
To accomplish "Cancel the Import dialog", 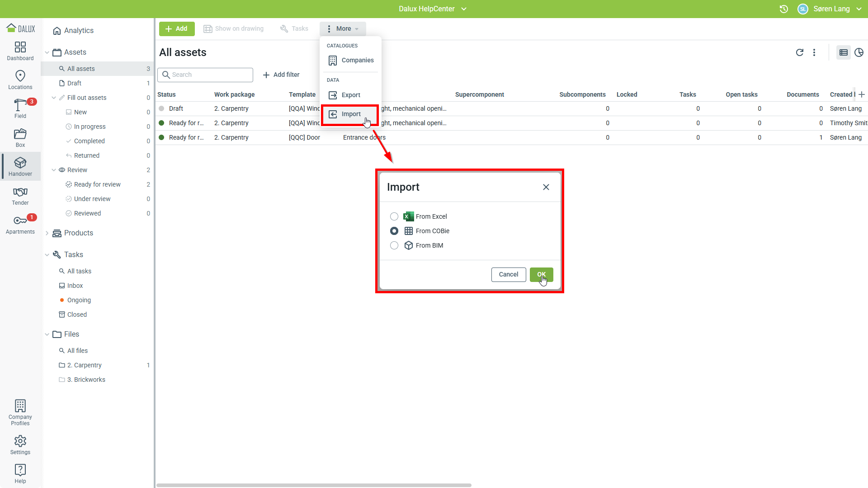I will [508, 274].
